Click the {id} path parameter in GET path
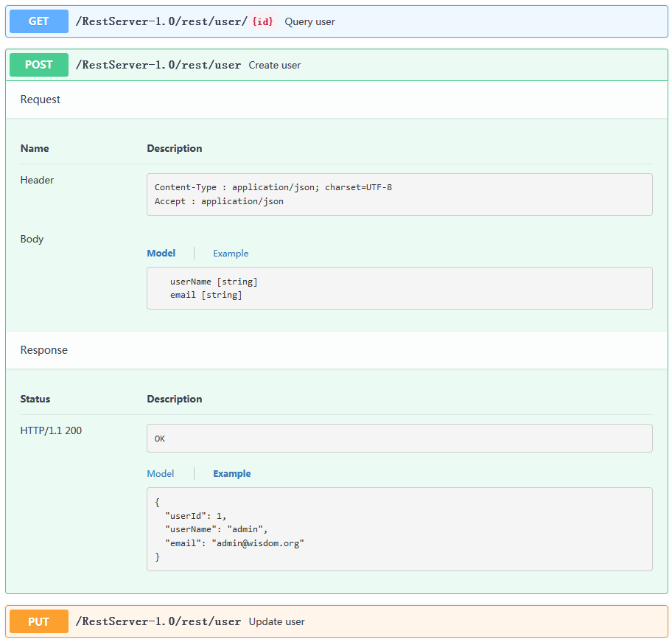The image size is (672, 642). (x=263, y=21)
